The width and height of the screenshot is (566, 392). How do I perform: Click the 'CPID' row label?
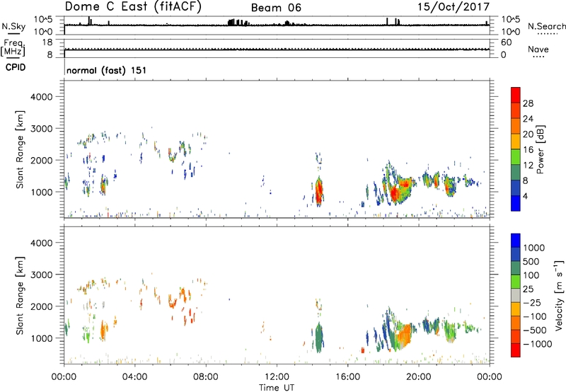pyautogui.click(x=16, y=67)
